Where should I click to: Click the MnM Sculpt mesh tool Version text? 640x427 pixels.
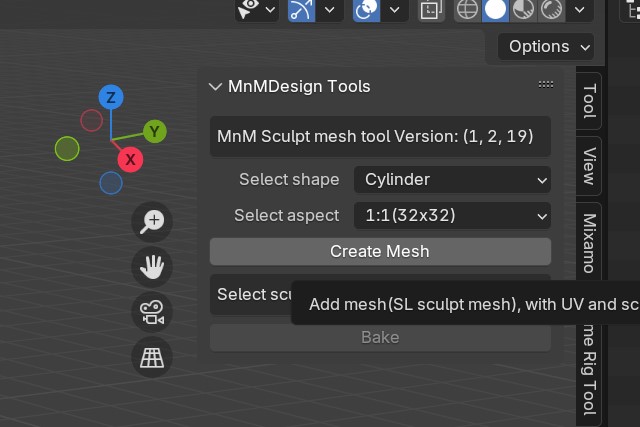coord(375,136)
